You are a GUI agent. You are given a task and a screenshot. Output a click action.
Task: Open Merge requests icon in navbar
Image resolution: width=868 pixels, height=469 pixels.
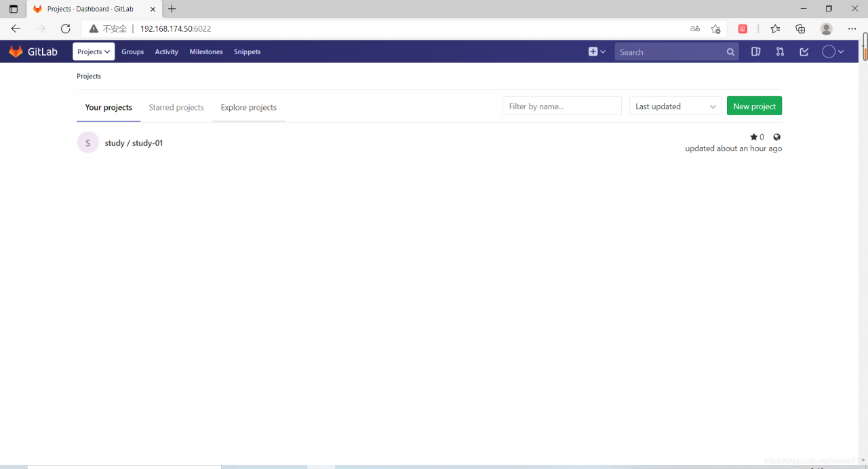[780, 52]
